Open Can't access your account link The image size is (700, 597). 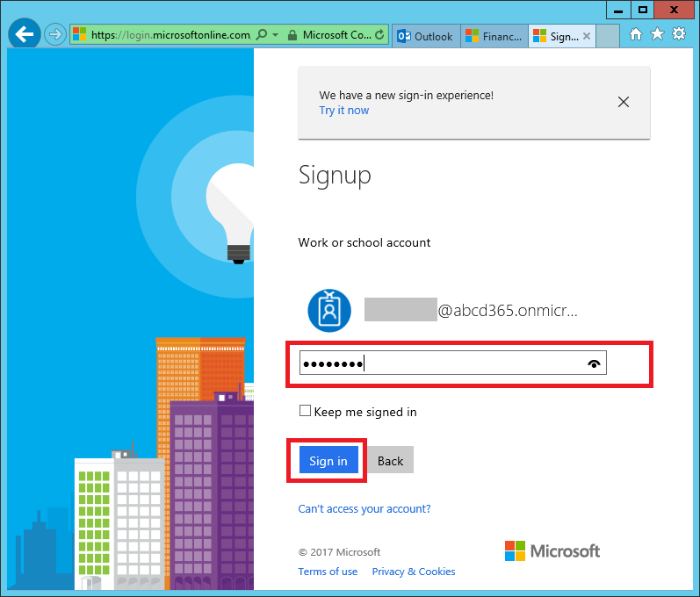364,508
